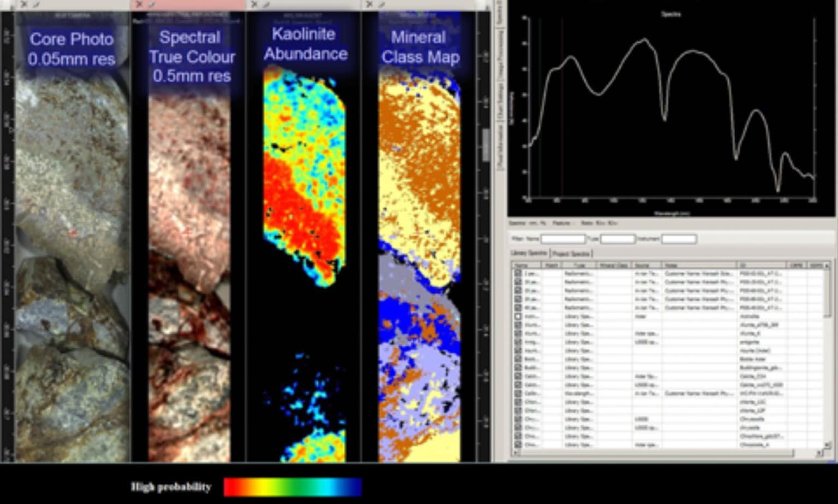Close the Core Photo panel
This screenshot has height=504, width=838.
click(24, 4)
